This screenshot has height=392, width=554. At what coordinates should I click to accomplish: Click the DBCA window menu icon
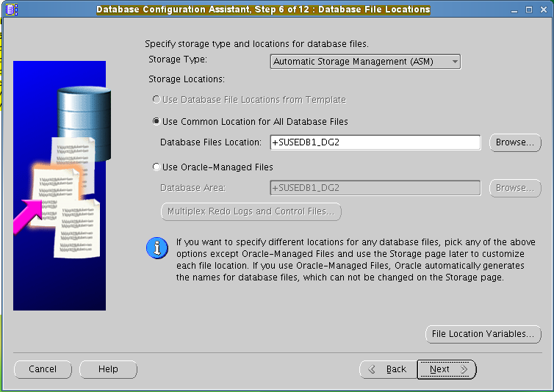coord(12,10)
